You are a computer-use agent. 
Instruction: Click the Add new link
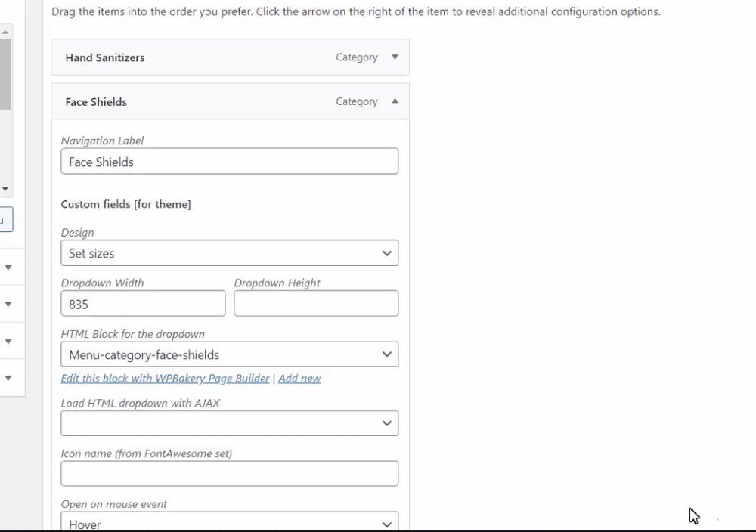[x=299, y=379]
